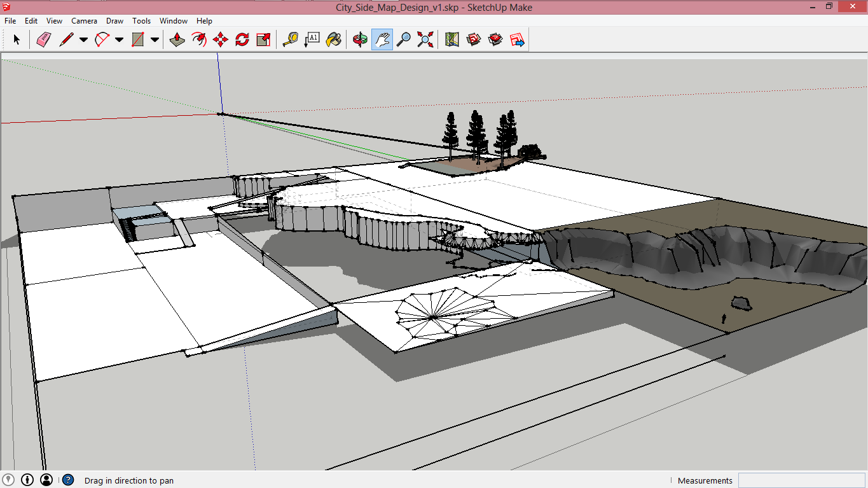Expand the Line tool dropdown arrow
The height and width of the screenshot is (488, 868).
[x=83, y=40]
